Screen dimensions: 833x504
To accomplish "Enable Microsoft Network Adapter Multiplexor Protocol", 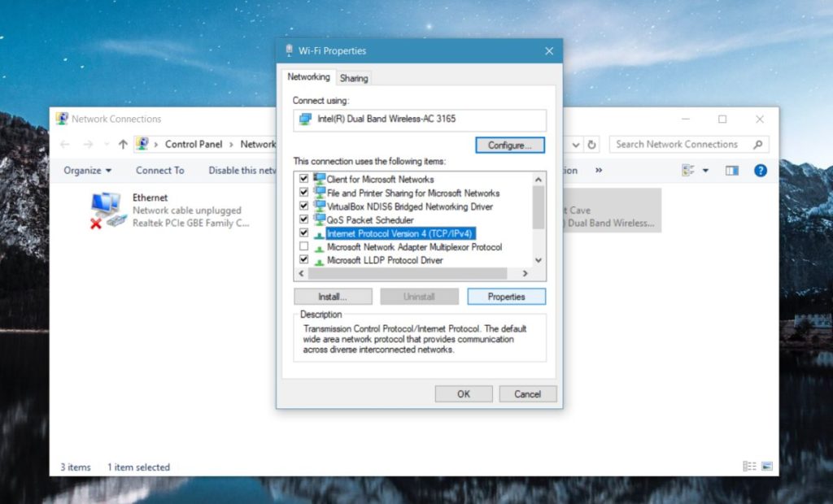I will pyautogui.click(x=303, y=247).
